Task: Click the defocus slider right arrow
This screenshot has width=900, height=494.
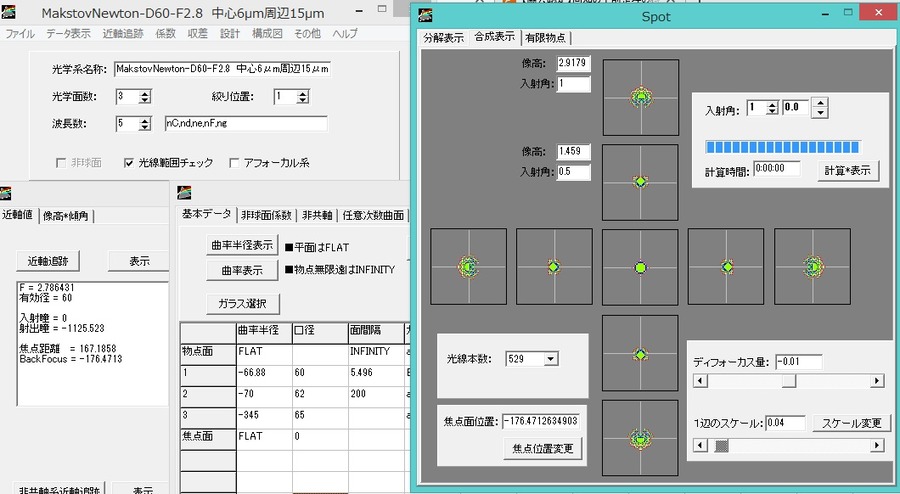Action: tap(876, 380)
